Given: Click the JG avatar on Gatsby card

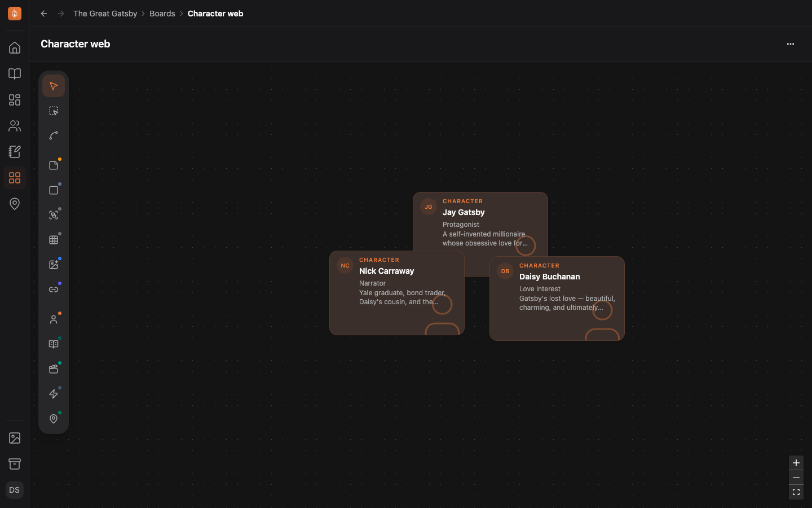Looking at the screenshot, I should click(429, 207).
